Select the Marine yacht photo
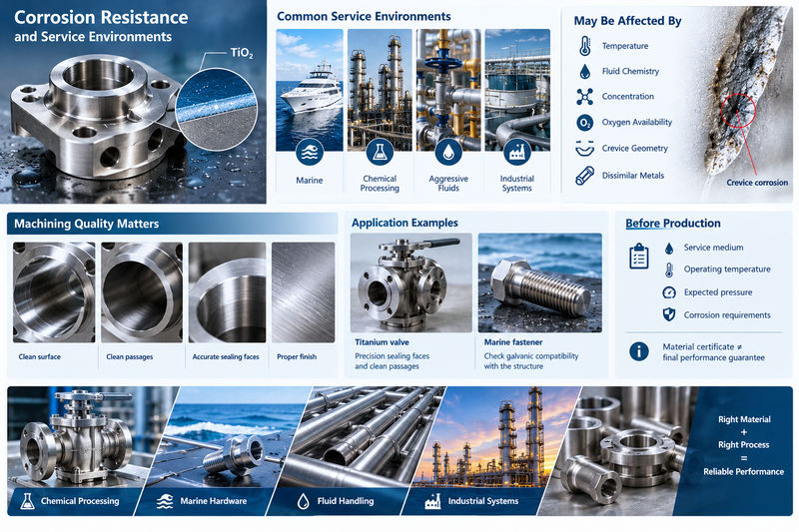 tap(310, 90)
